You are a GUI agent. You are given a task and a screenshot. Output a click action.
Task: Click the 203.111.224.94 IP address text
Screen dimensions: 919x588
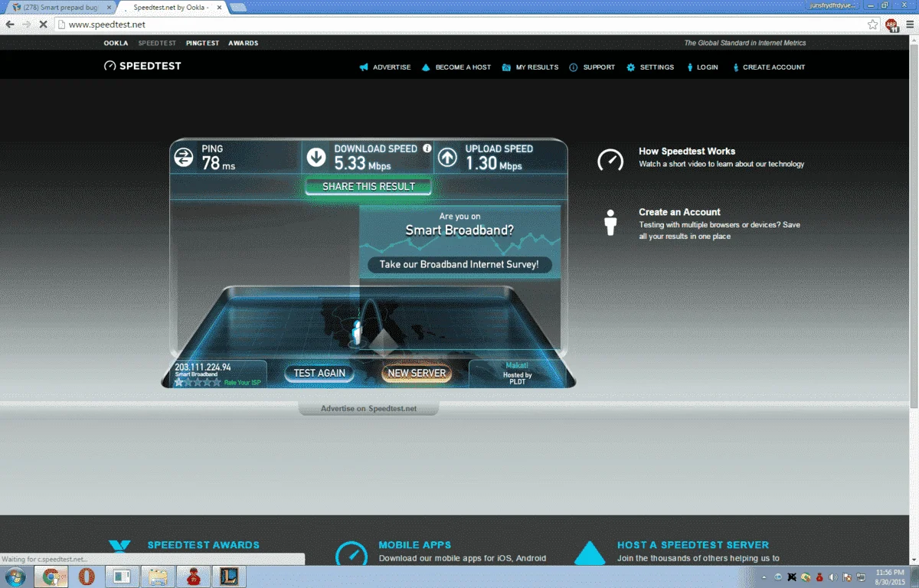203,367
